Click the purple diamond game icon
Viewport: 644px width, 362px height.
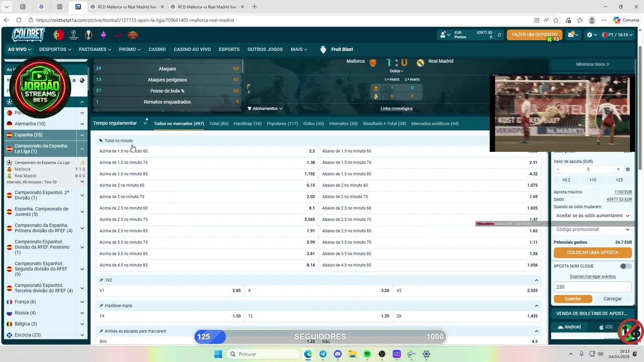(x=104, y=35)
